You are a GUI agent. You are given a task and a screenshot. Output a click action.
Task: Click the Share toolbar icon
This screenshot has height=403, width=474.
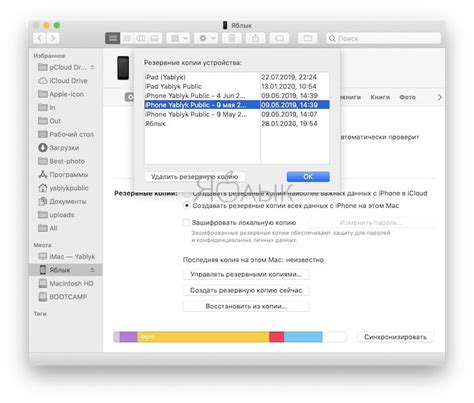click(255, 38)
